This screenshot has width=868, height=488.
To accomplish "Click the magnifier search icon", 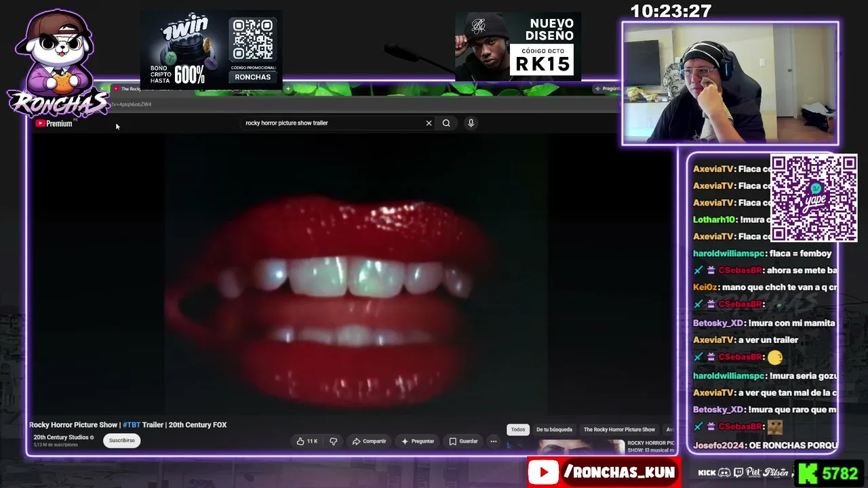I will [x=446, y=123].
